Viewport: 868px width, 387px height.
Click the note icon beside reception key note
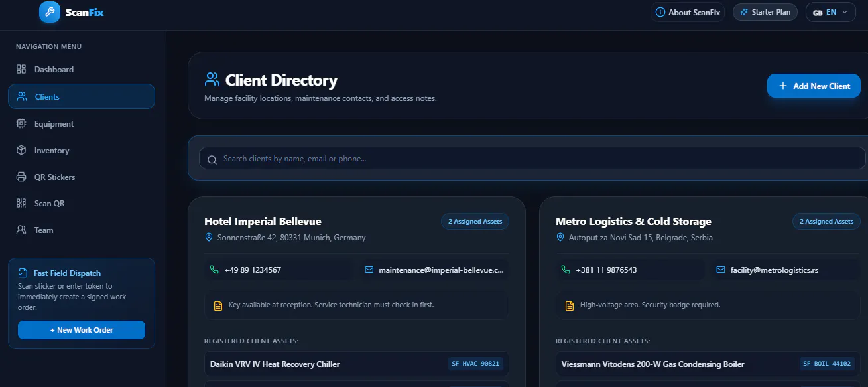217,305
